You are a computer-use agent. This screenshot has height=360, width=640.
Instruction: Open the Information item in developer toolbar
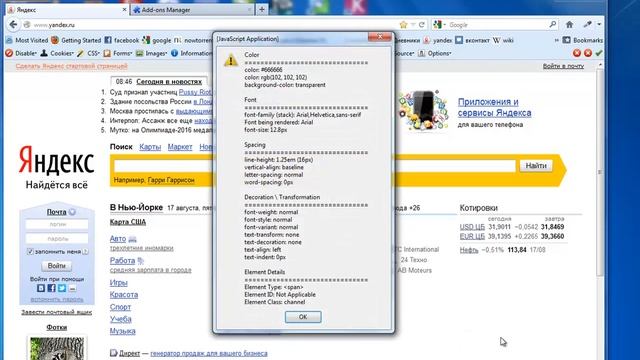tap(191, 53)
